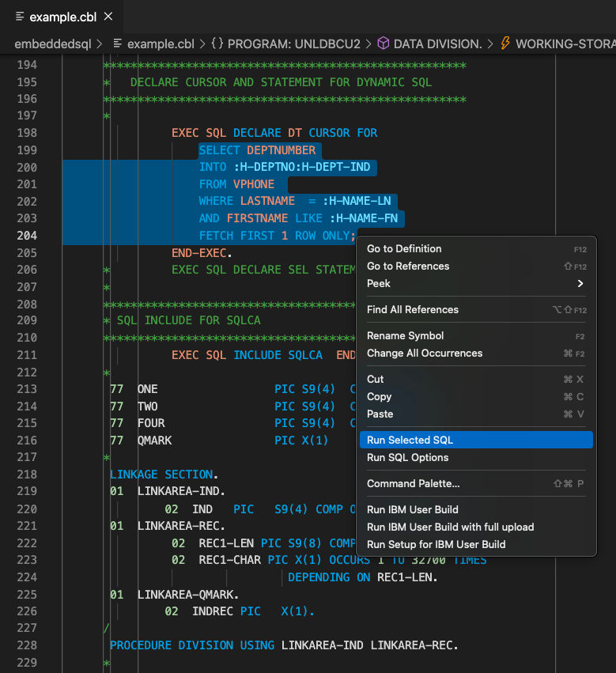Select Rename Symbol
This screenshot has height=673, width=616.
click(x=406, y=335)
